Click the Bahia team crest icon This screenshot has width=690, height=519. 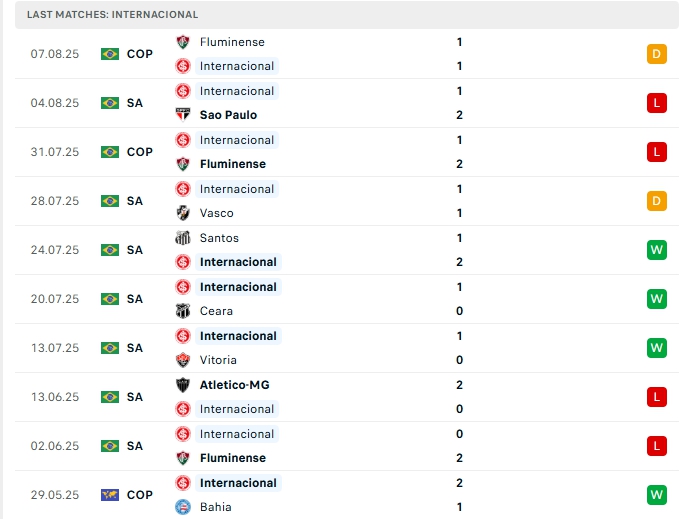point(183,507)
